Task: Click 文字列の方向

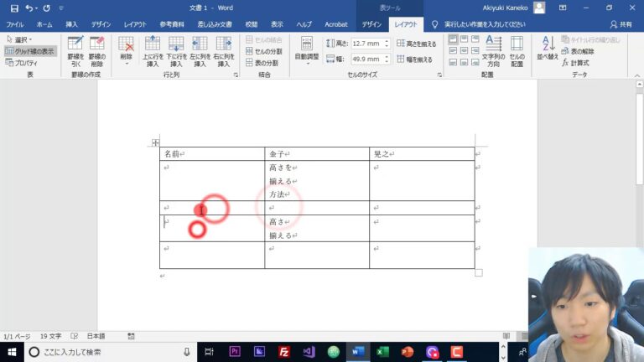Action: pos(493,52)
